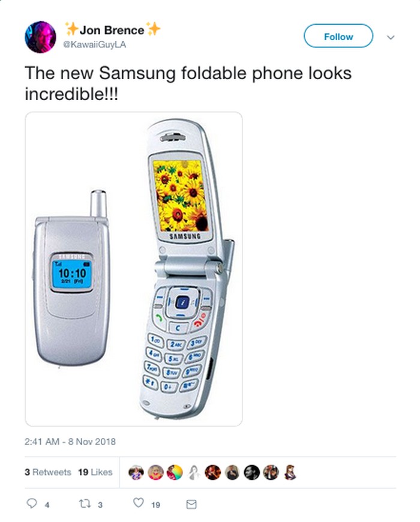420x522 pixels.
Task: Open the Jon Brence display name link
Action: pos(112,30)
